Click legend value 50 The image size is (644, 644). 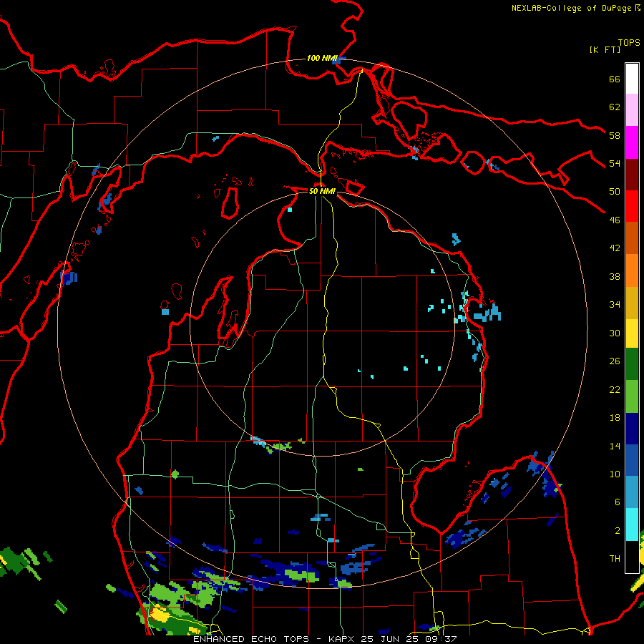pyautogui.click(x=615, y=192)
